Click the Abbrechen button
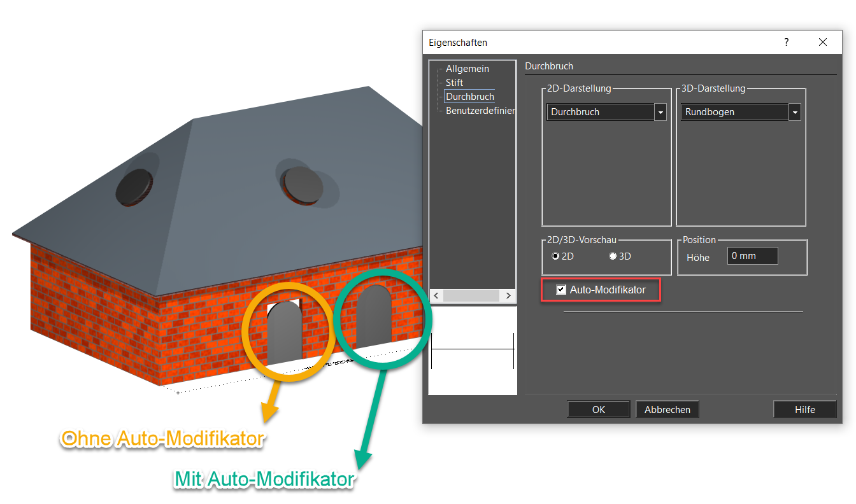The width and height of the screenshot is (856, 504). (667, 409)
